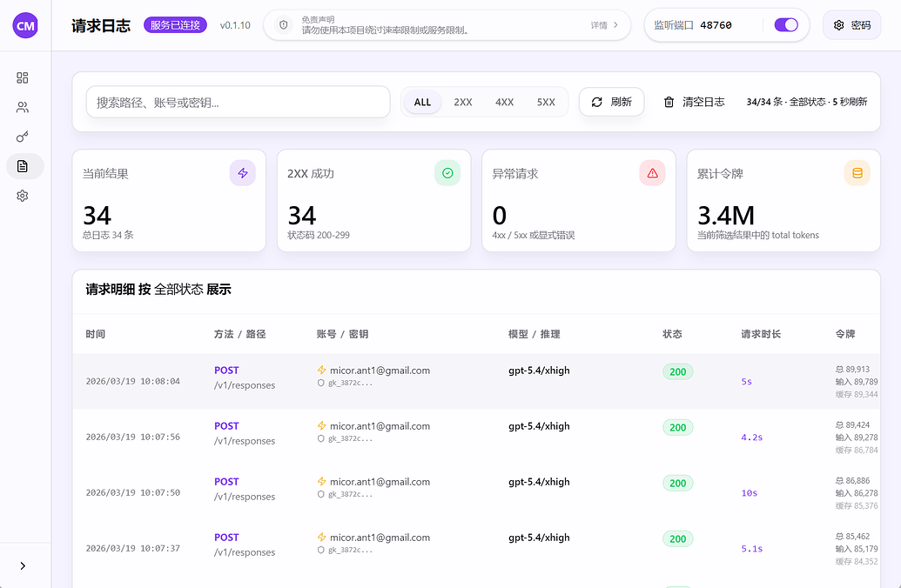Click the 200 status badge in 10:07:37 row
This screenshot has width=901, height=588.
tap(678, 538)
